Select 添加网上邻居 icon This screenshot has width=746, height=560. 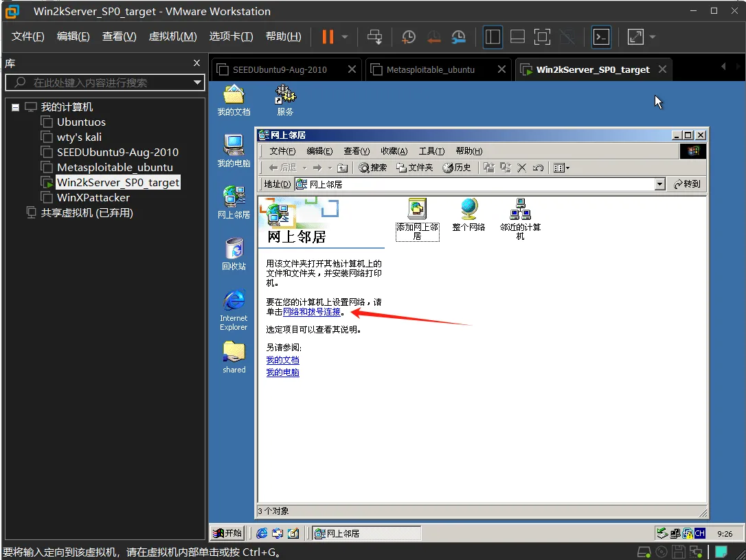tap(417, 219)
